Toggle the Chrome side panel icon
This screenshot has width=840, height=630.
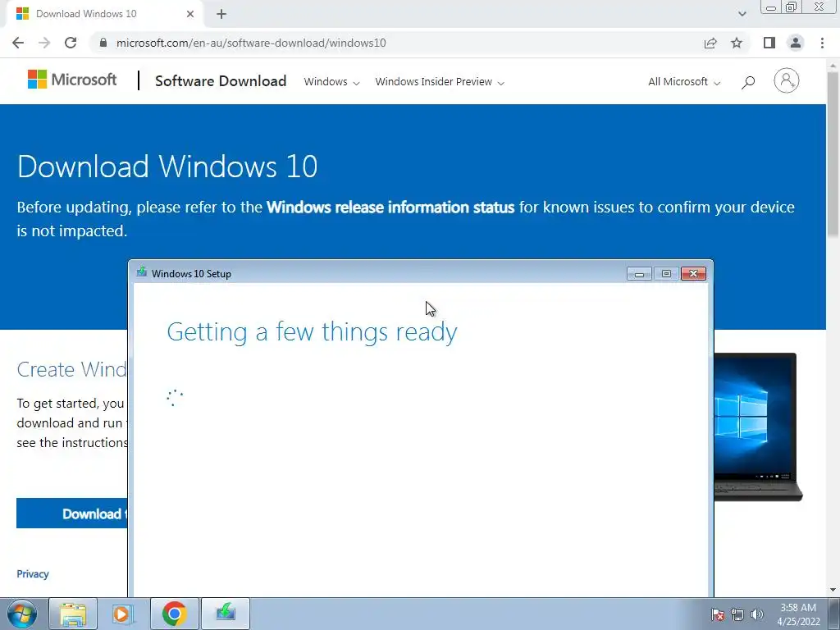769,43
